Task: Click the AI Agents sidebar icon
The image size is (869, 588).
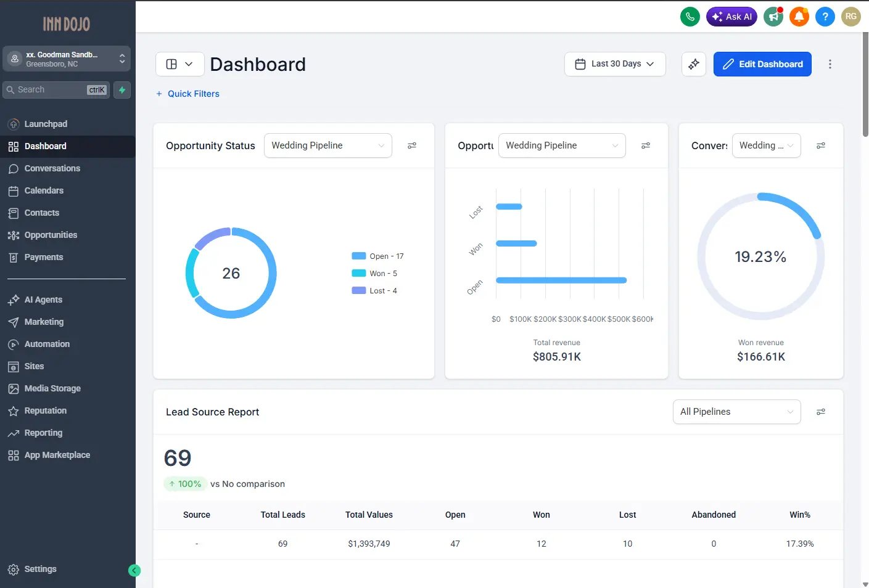Action: pyautogui.click(x=14, y=300)
